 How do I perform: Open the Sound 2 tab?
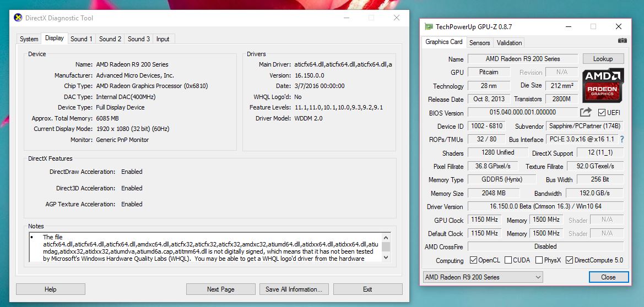pyautogui.click(x=110, y=39)
